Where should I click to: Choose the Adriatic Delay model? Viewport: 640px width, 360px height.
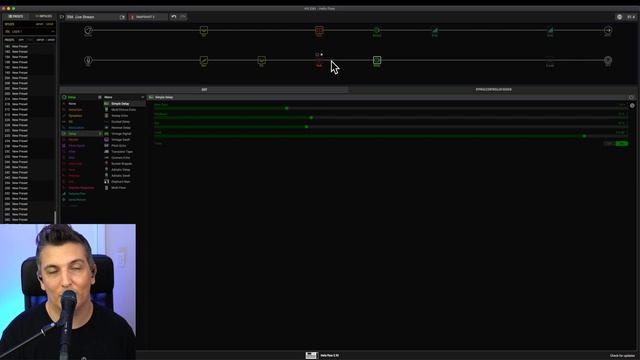(x=121, y=170)
